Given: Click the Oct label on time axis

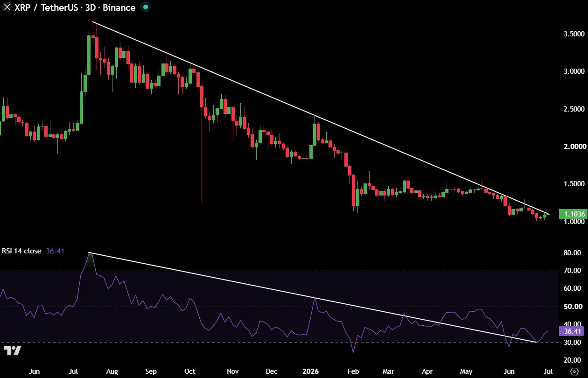Looking at the screenshot, I should 189,372.
